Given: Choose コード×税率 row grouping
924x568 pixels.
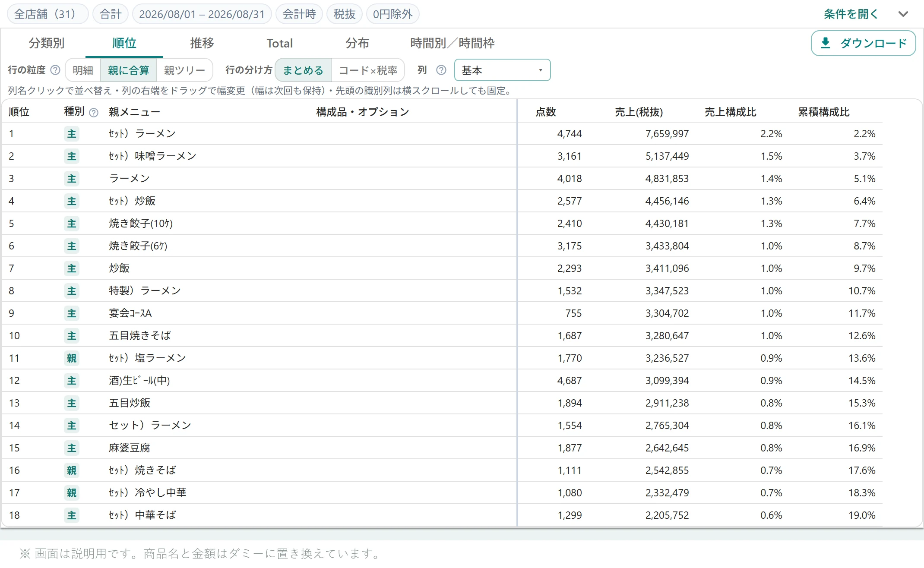Looking at the screenshot, I should point(368,70).
